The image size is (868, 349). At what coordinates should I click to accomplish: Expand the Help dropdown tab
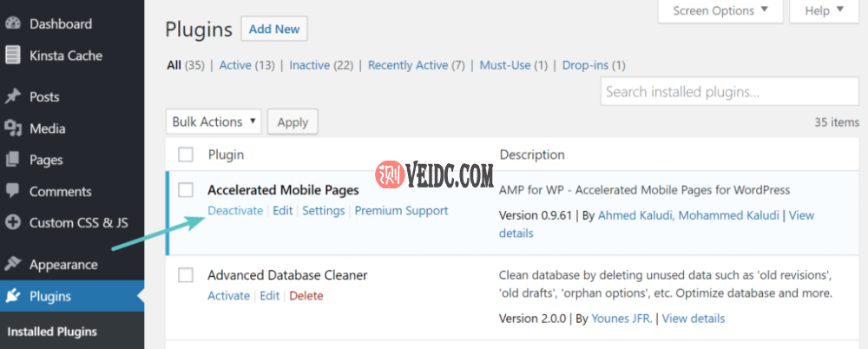pos(823,10)
